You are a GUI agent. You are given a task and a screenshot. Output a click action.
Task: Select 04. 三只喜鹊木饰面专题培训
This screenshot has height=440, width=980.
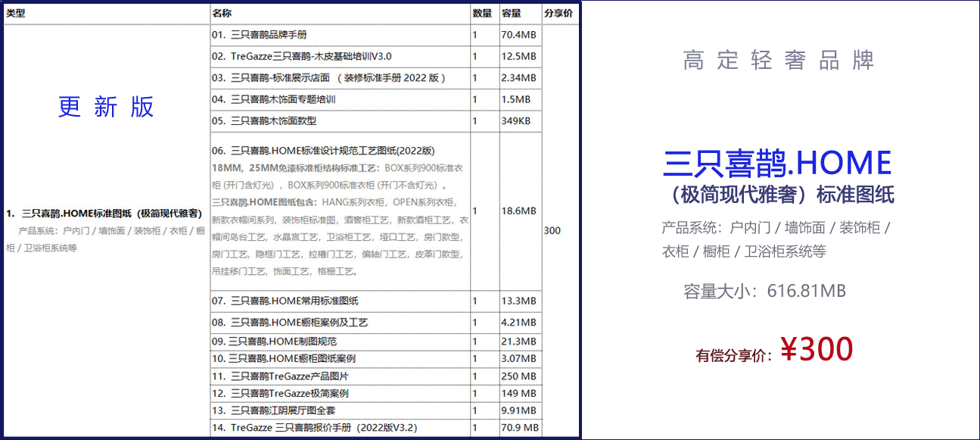click(273, 99)
